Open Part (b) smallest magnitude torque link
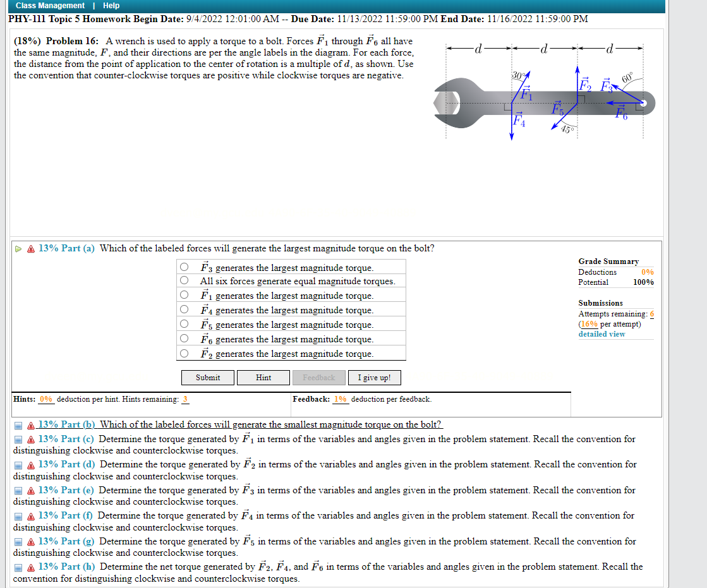The height and width of the screenshot is (588, 707). 270,424
